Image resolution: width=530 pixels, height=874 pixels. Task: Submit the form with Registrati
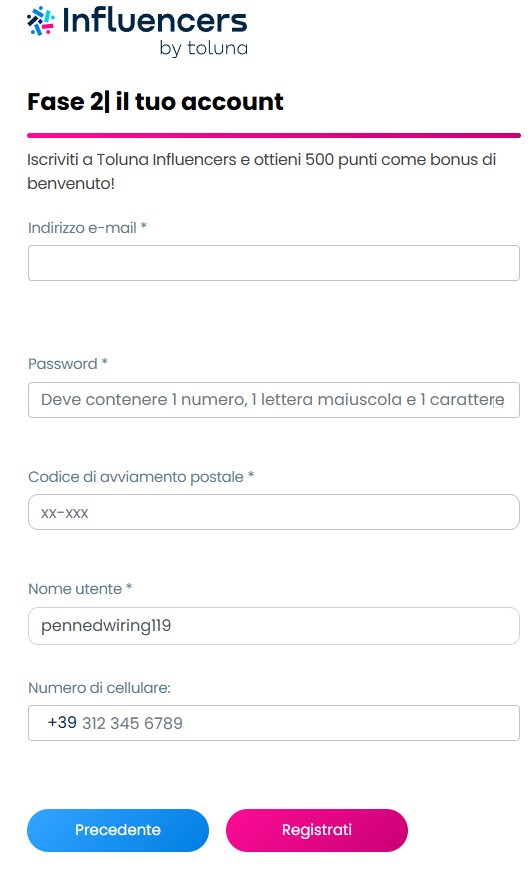click(317, 830)
